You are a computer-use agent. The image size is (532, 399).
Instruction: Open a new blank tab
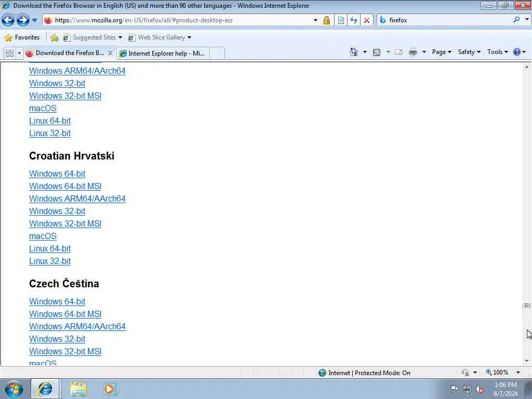pos(217,54)
